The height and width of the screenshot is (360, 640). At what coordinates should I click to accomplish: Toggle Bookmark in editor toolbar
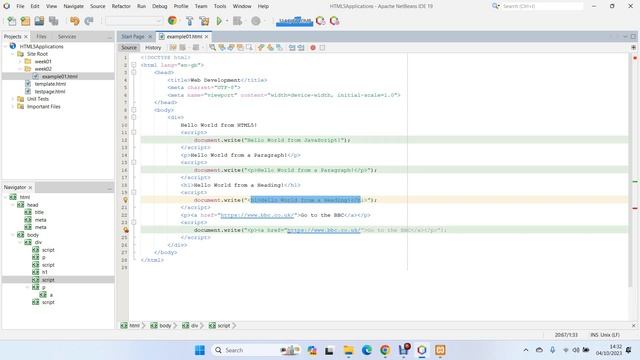[x=280, y=48]
